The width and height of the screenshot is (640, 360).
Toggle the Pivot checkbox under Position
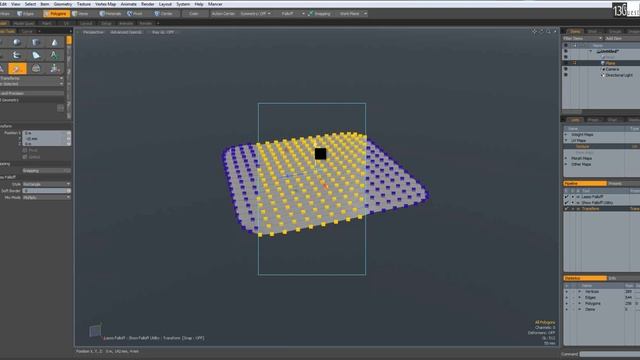(25, 151)
